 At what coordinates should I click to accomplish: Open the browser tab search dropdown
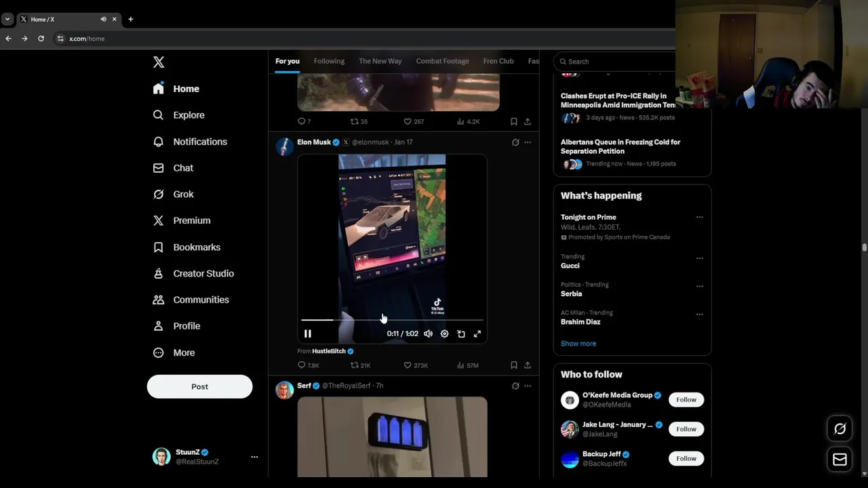(x=7, y=19)
